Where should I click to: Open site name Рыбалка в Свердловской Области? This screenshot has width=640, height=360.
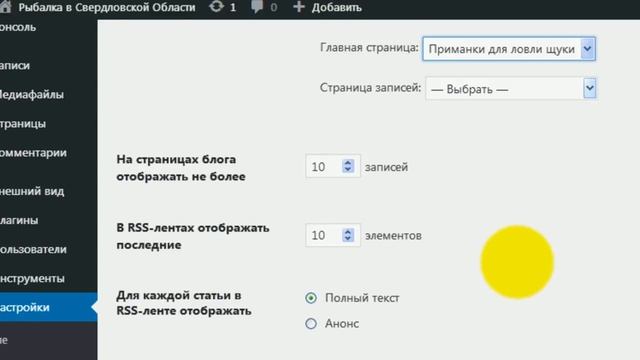click(x=107, y=7)
